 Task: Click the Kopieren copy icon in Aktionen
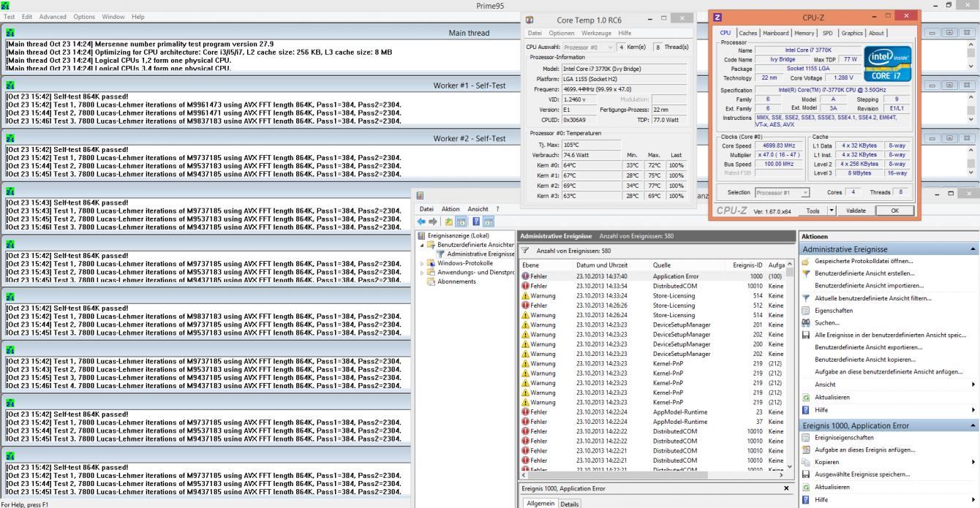coord(805,462)
